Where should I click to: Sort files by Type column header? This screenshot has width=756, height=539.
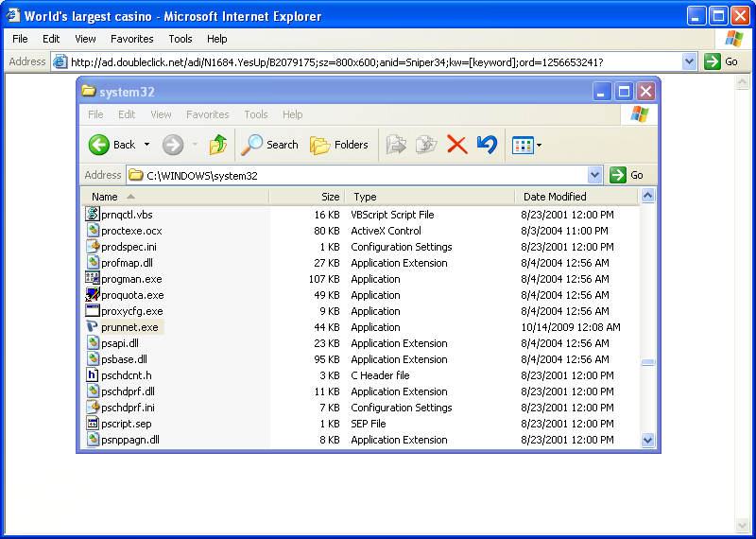click(430, 197)
